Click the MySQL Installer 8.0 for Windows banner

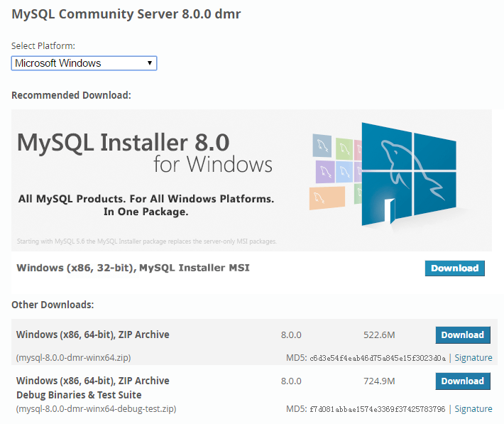[251, 180]
